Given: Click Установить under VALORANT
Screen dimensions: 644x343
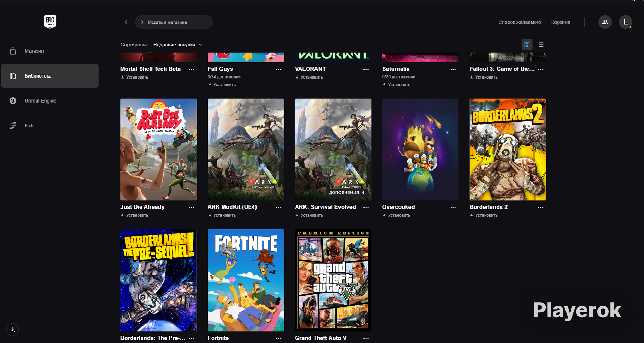Looking at the screenshot, I should [x=309, y=77].
